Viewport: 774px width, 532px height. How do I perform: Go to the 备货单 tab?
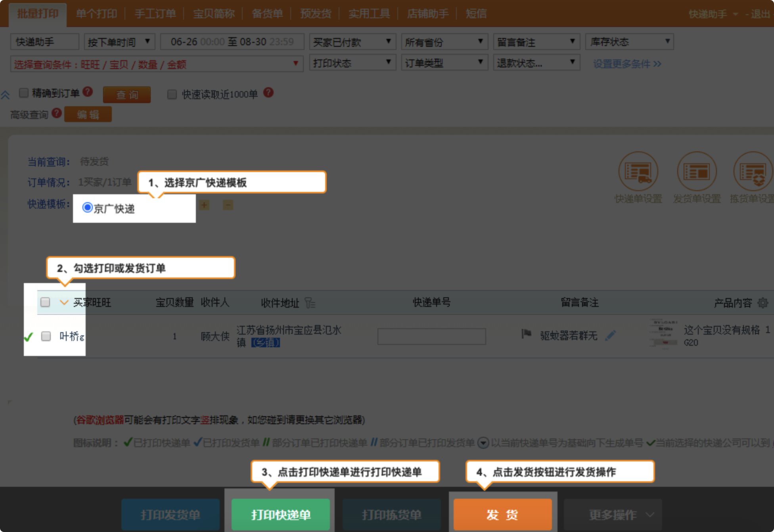pos(267,14)
